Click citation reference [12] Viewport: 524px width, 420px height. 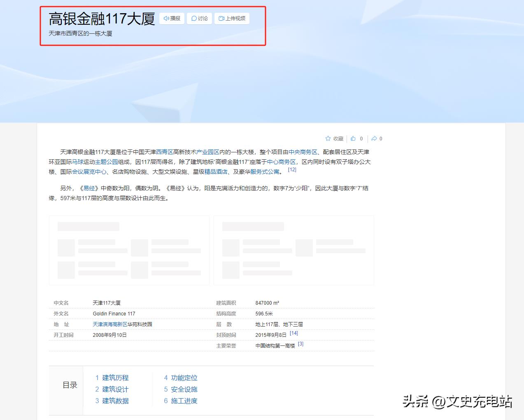292,170
